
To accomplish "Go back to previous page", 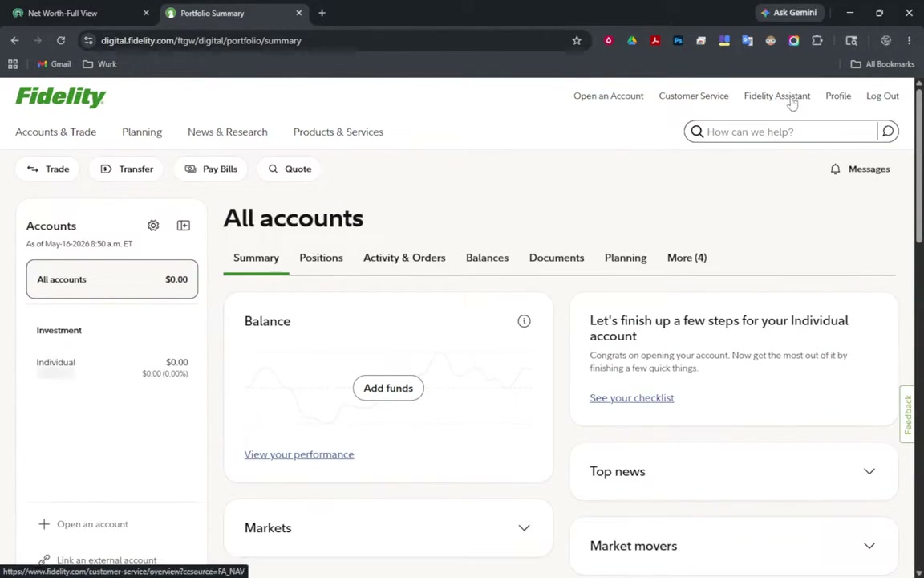I will [x=14, y=41].
